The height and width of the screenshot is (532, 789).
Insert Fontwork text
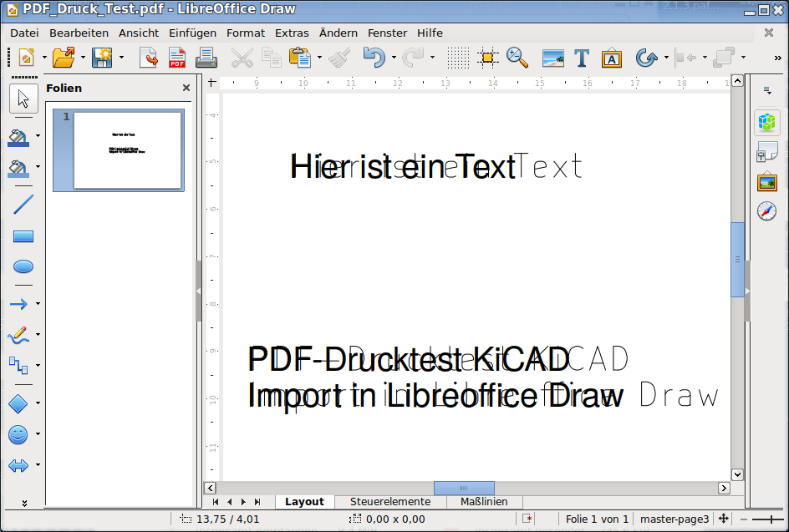pos(611,58)
